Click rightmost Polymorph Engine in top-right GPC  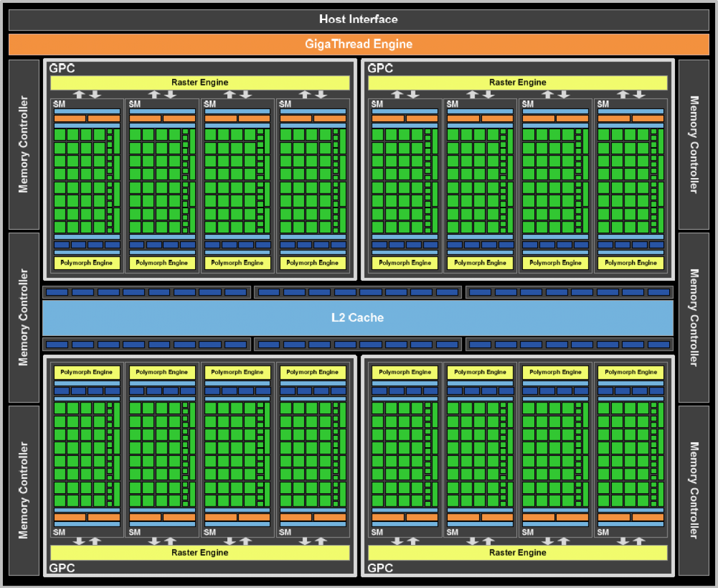631,263
